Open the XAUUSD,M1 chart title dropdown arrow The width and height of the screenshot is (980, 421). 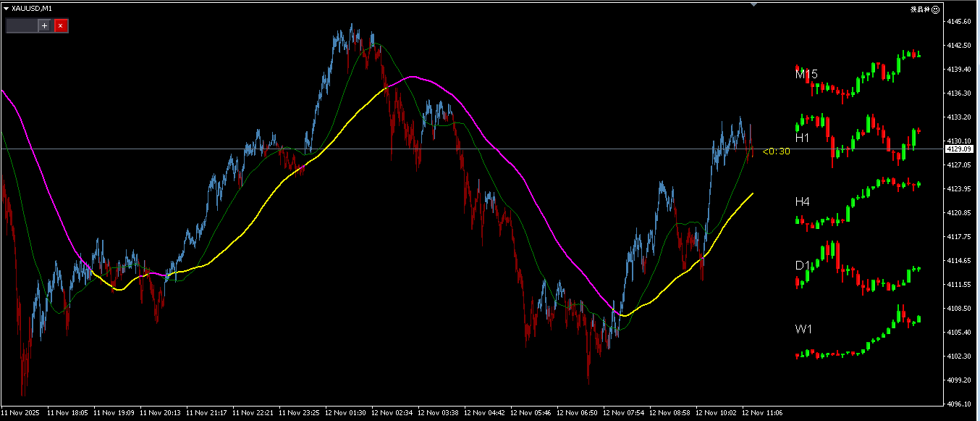6,8
